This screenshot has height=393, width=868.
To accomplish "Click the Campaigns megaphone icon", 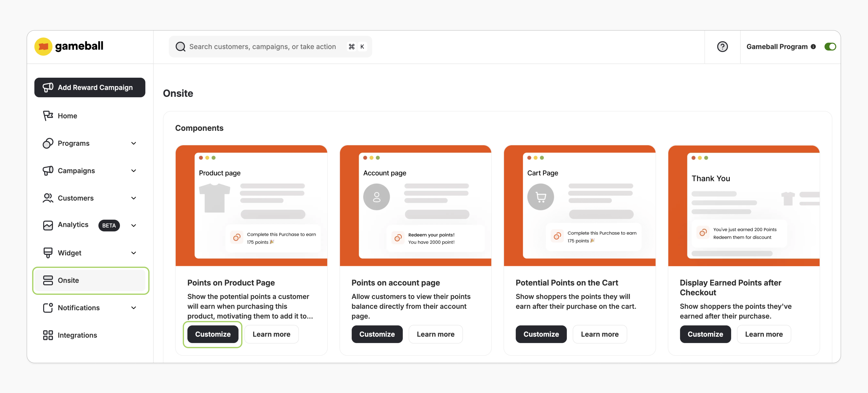I will point(48,171).
